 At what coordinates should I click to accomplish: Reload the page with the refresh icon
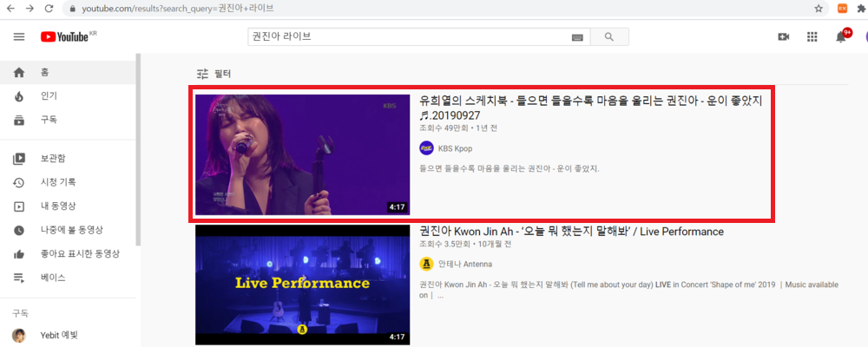tap(49, 9)
